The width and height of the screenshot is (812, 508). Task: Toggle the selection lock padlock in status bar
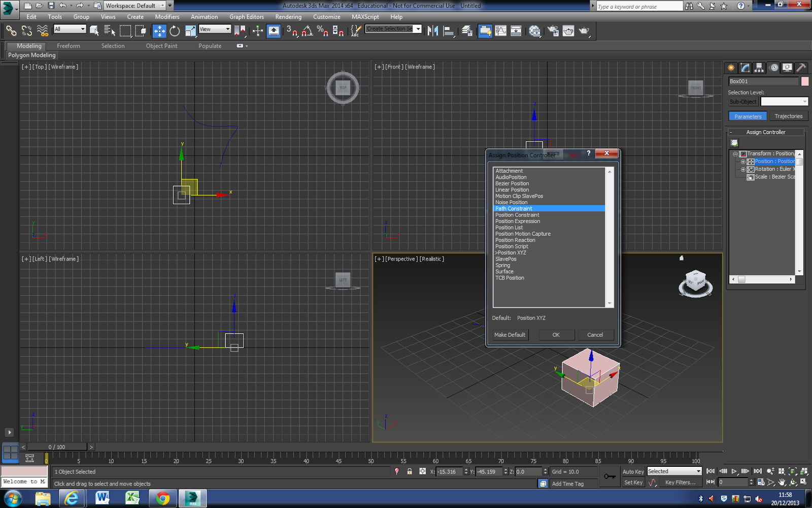pyautogui.click(x=410, y=471)
